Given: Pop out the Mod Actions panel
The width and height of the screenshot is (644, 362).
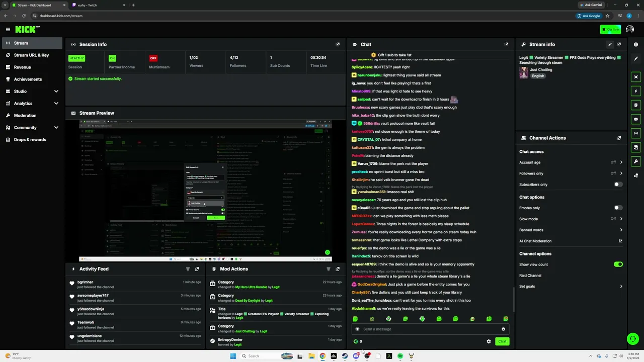Looking at the screenshot, I should tap(338, 269).
